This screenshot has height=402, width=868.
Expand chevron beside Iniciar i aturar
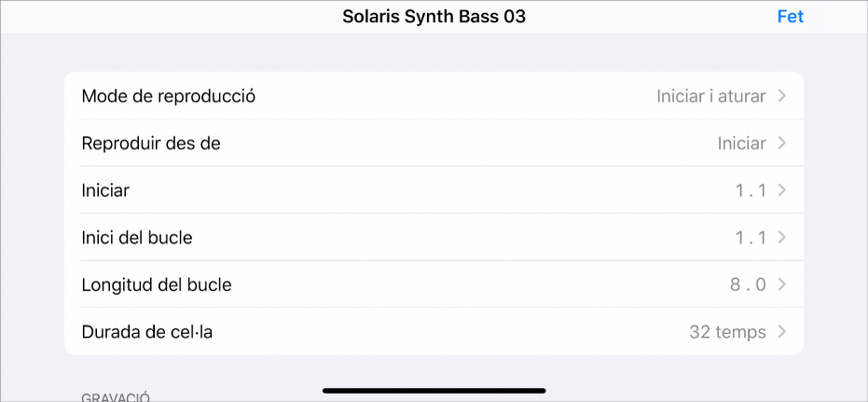(782, 96)
